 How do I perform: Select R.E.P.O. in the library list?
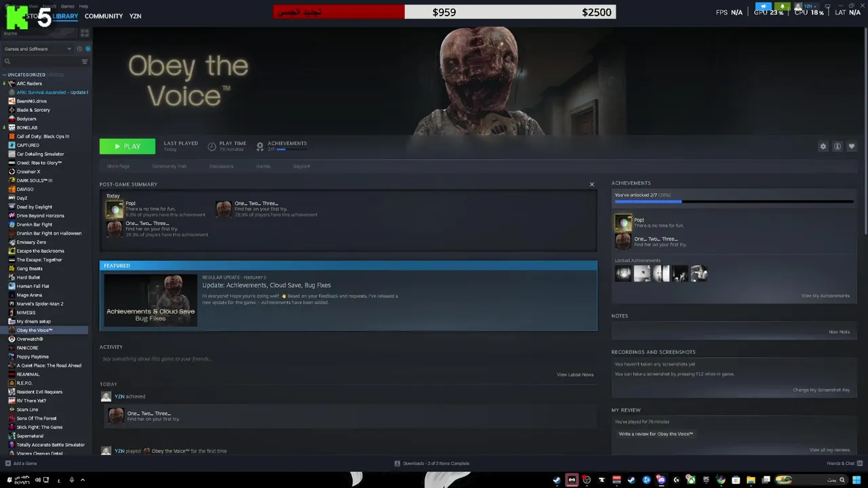pos(24,383)
